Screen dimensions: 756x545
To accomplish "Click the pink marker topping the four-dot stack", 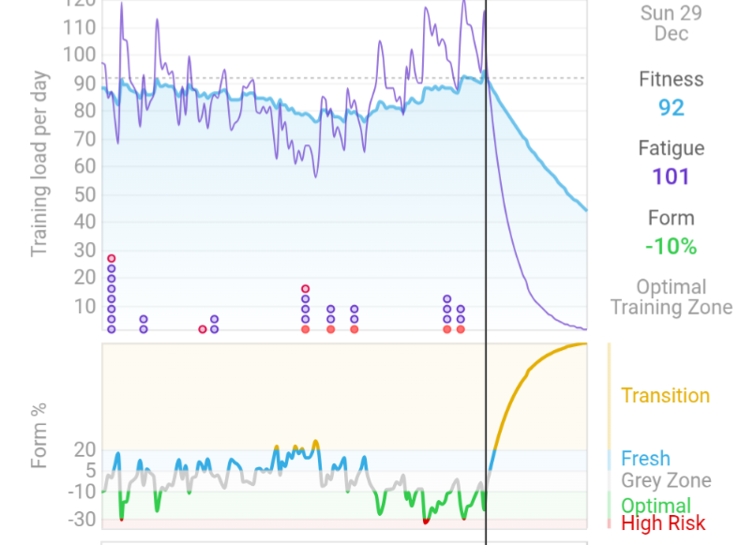I will click(x=305, y=289).
